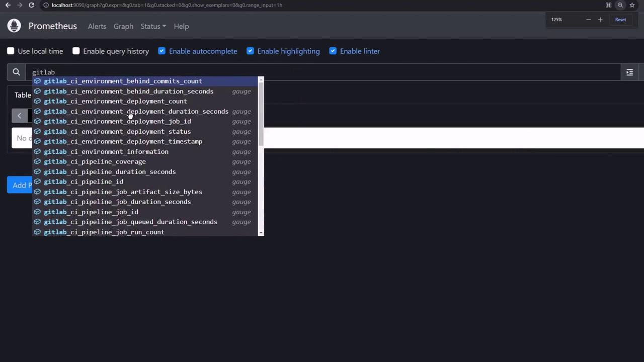Viewport: 644px width, 362px height.
Task: Pick the gitlab_ci_pipeline_id suggestion
Action: coord(145,182)
